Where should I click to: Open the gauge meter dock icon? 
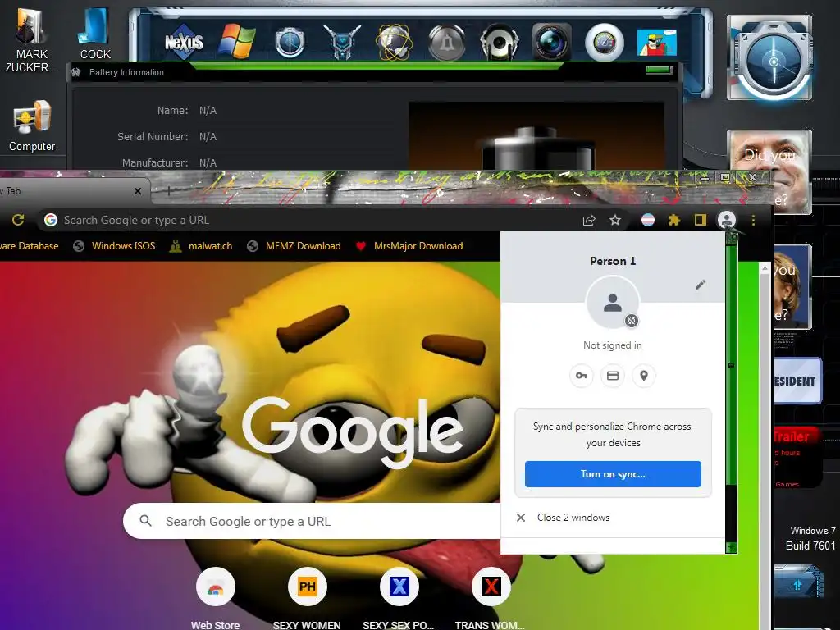tap(605, 43)
